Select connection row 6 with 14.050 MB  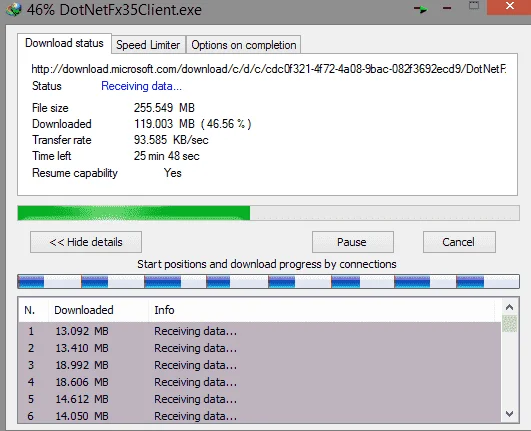pos(260,416)
